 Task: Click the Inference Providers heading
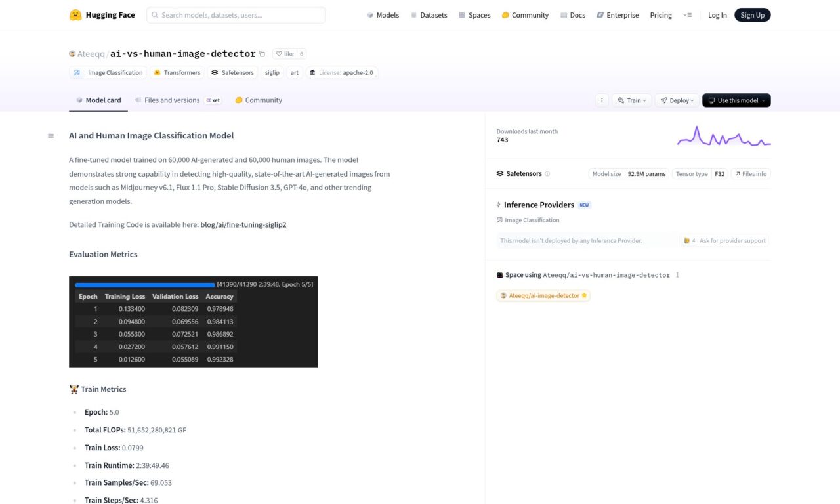pyautogui.click(x=539, y=205)
